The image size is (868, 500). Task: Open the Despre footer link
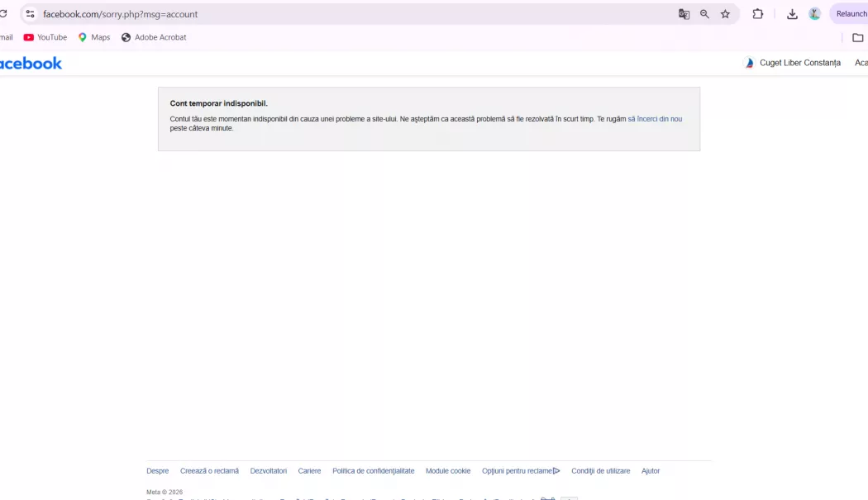pyautogui.click(x=158, y=471)
